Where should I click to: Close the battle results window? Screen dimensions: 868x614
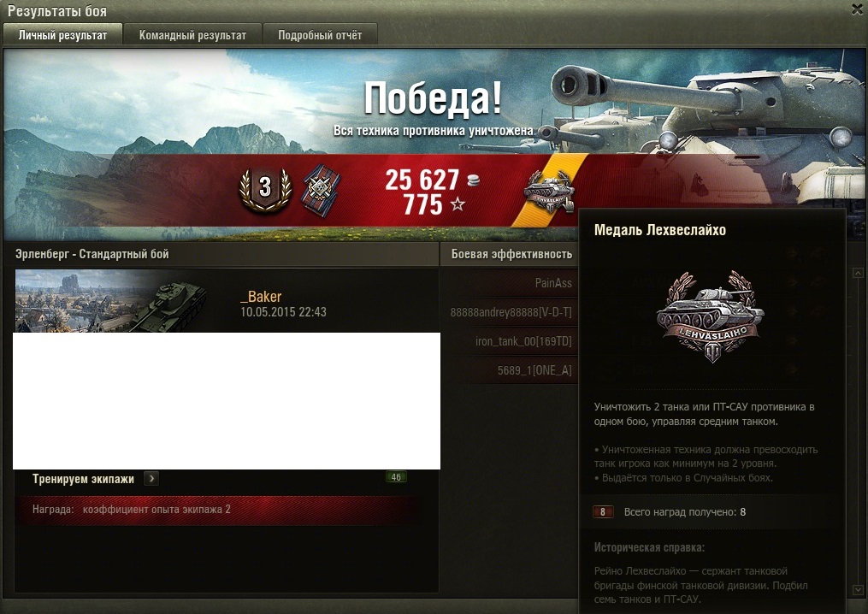[857, 9]
